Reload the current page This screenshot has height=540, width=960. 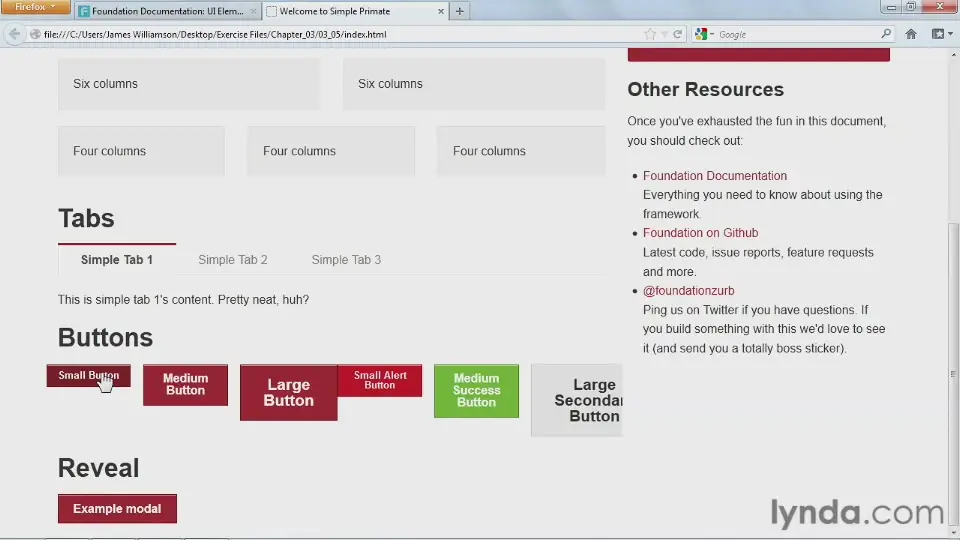point(677,34)
